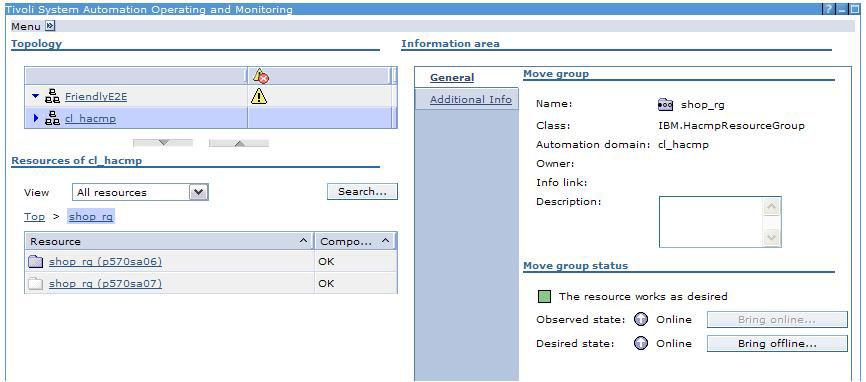
Task: Click the cl_hacmp domain network icon
Action: (52, 118)
